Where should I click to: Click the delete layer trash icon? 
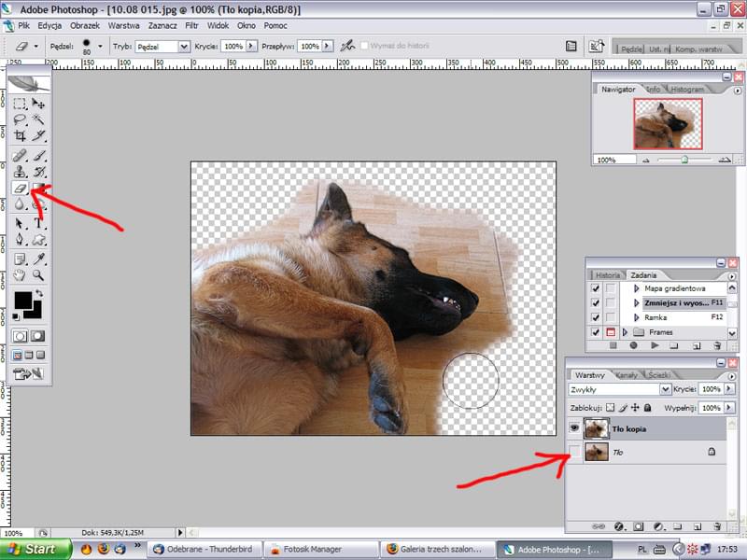717,526
